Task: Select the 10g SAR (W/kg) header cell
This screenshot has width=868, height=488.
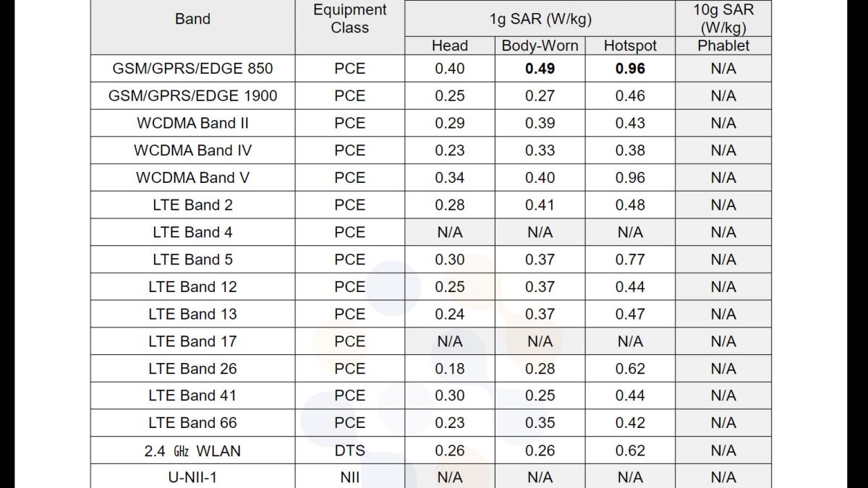Action: (723, 19)
